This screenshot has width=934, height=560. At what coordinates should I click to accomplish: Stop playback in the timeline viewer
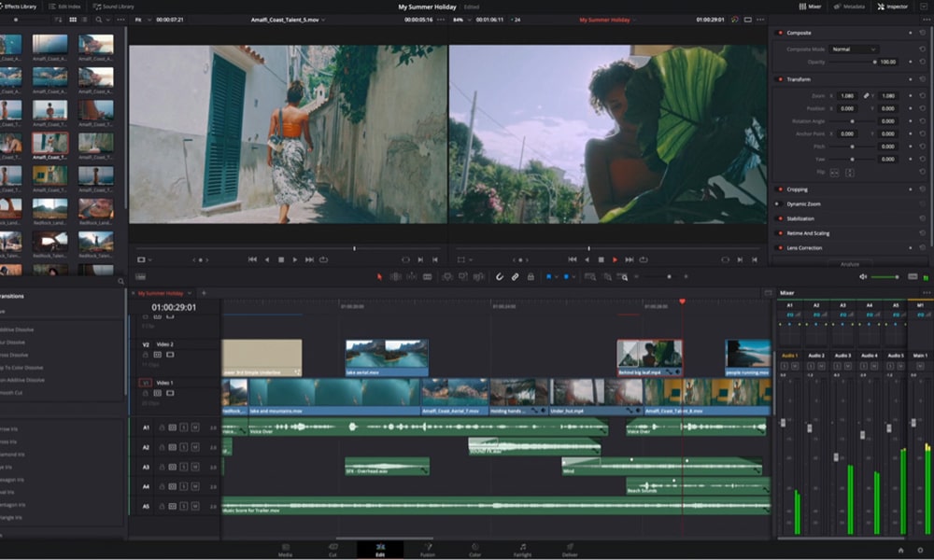[601, 259]
